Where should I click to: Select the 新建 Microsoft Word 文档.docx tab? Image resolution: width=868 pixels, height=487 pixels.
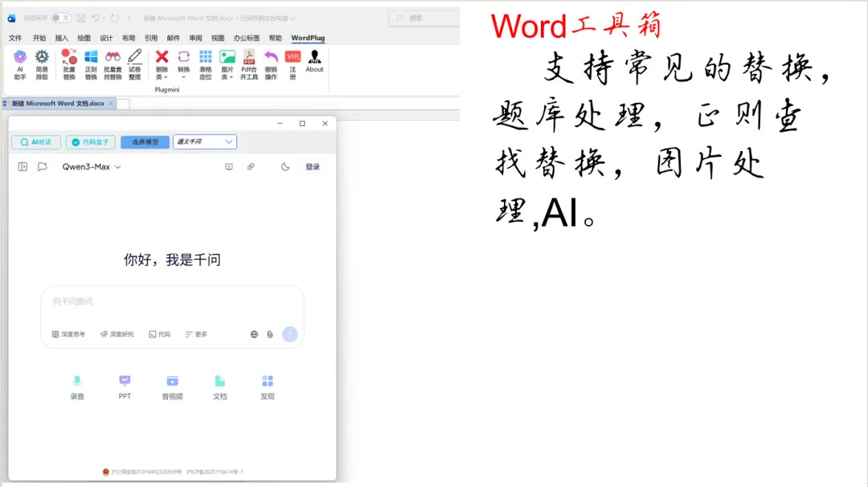[58, 104]
